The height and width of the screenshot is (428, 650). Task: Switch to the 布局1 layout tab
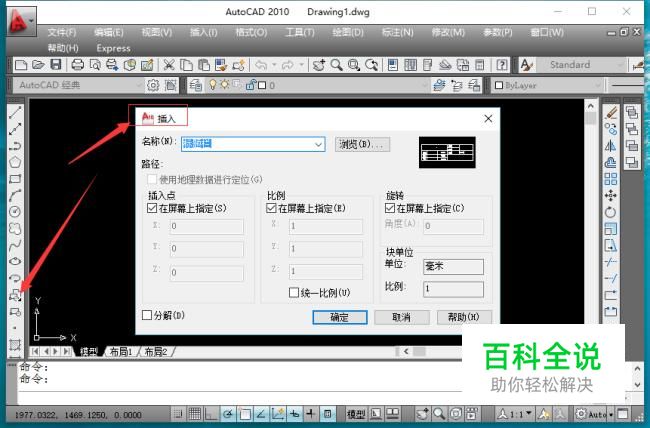click(120, 352)
